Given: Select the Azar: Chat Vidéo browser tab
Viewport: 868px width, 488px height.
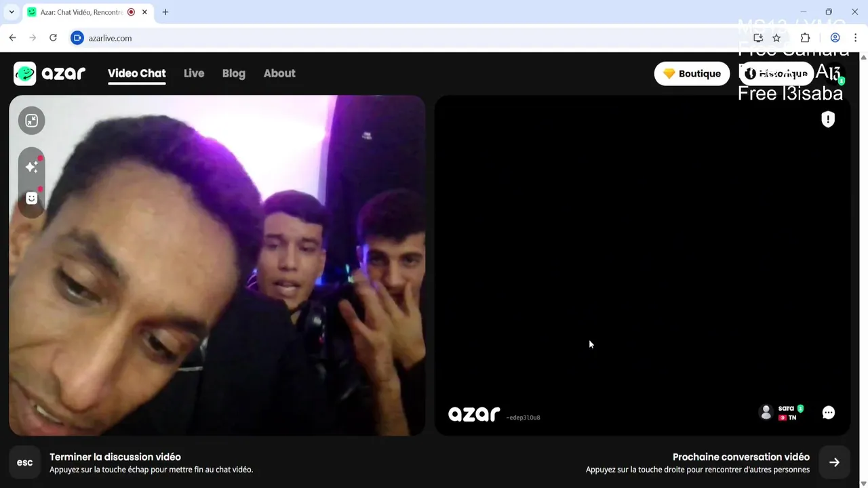Looking at the screenshot, I should (x=88, y=12).
